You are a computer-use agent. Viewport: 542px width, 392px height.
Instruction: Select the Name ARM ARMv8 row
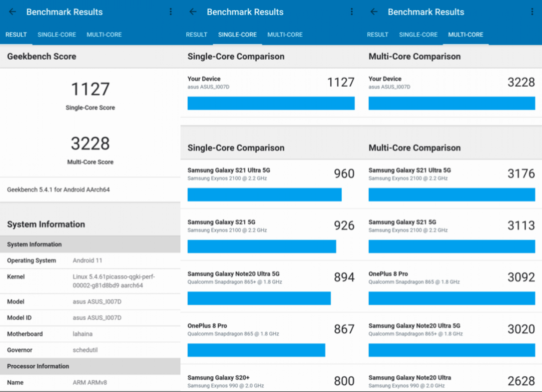(x=90, y=382)
